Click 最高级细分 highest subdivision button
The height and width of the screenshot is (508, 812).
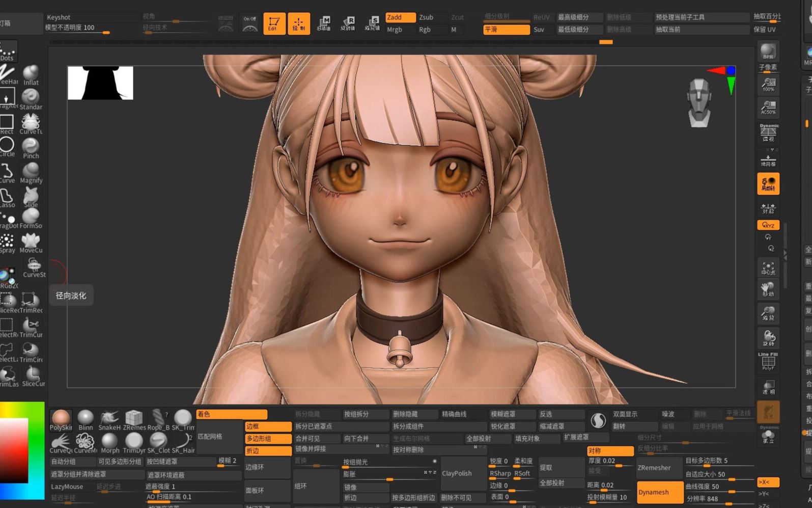(x=580, y=17)
